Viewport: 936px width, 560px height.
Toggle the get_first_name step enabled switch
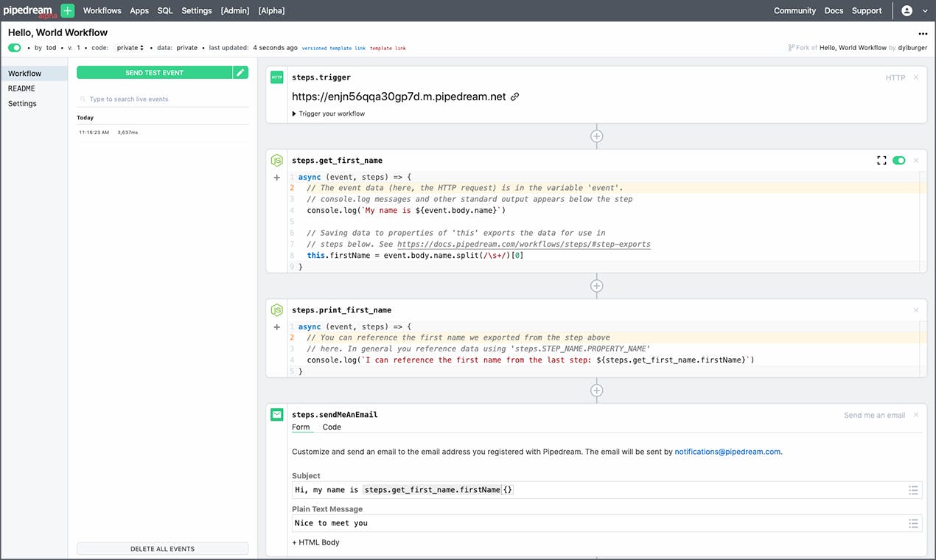coord(898,160)
